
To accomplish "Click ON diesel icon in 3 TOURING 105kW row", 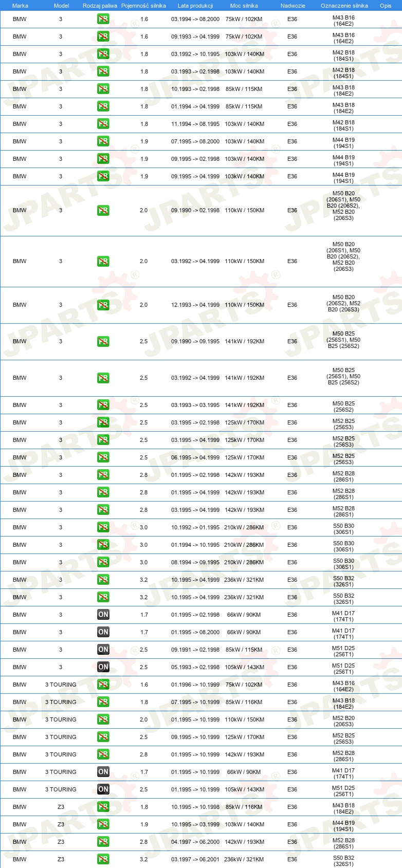I will point(103,789).
